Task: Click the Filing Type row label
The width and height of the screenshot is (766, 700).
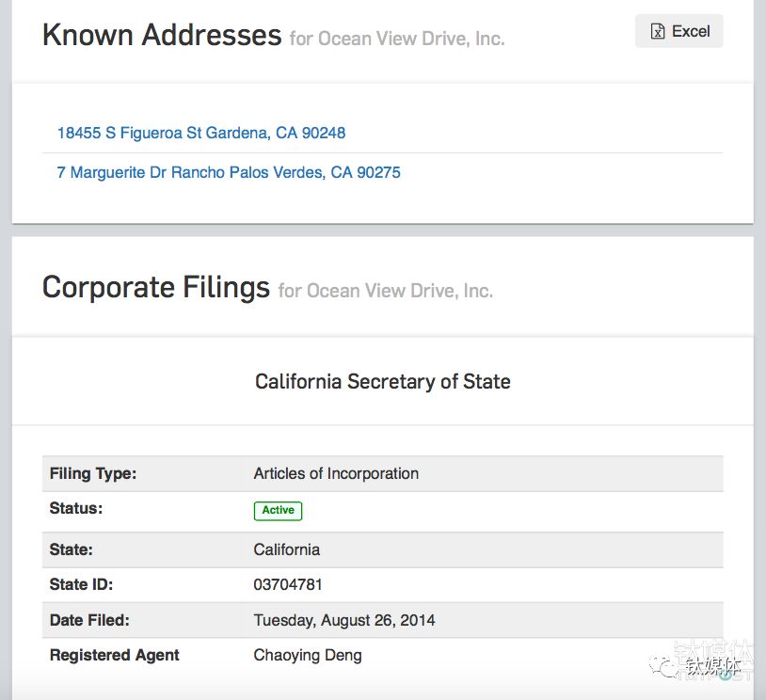Action: click(92, 473)
